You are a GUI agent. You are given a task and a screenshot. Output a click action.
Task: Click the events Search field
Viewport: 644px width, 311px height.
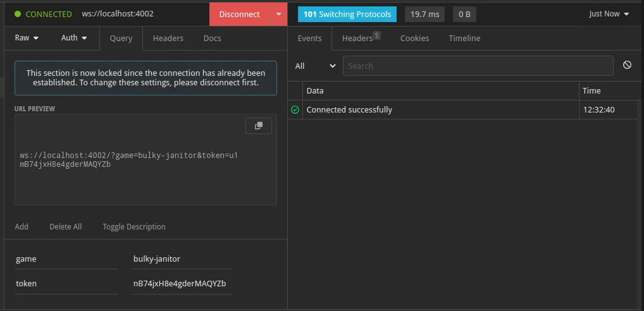click(478, 66)
